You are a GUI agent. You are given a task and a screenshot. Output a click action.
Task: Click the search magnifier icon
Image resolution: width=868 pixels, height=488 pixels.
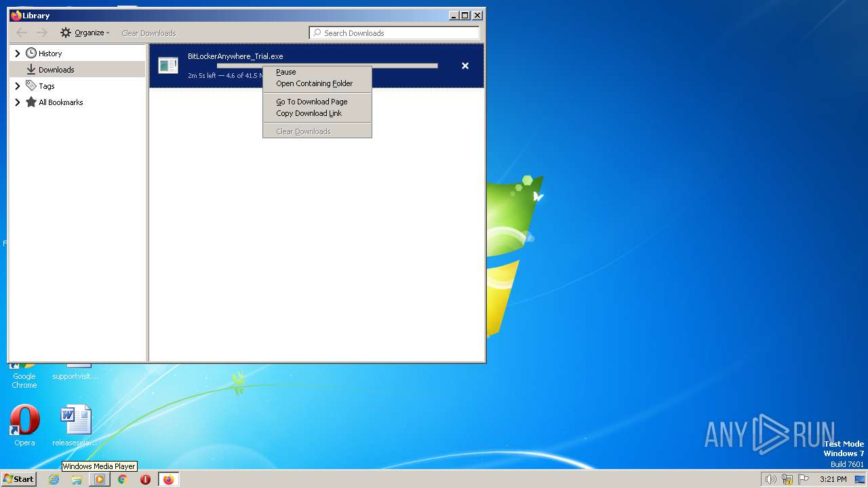[x=317, y=33]
